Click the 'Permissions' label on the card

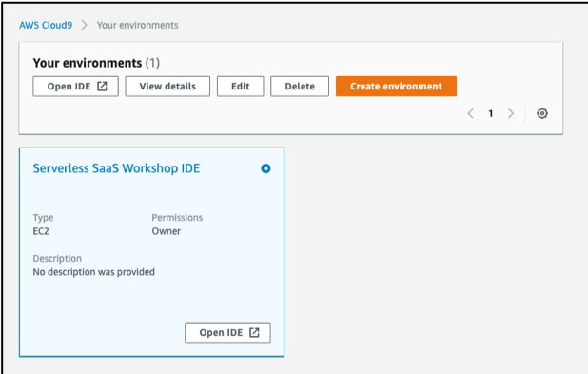177,218
